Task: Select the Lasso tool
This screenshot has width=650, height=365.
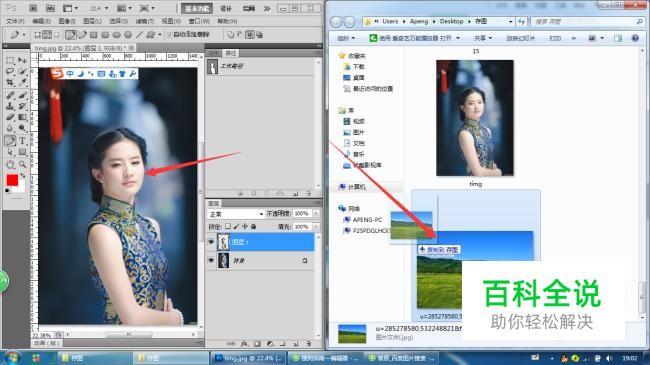Action: [10, 72]
